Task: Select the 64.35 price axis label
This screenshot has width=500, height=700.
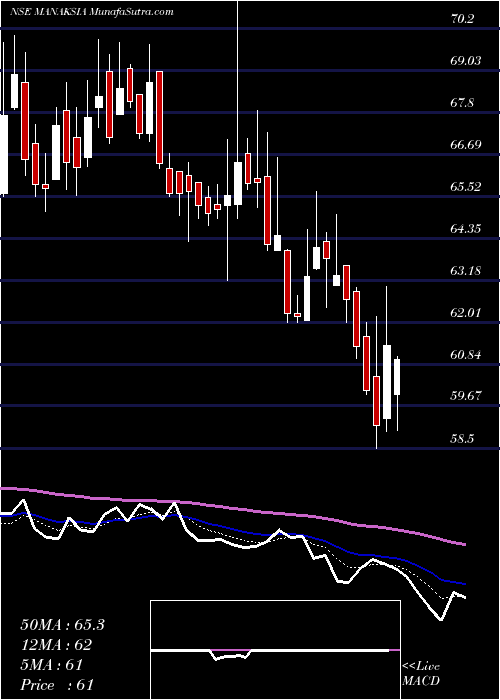Action: (x=465, y=229)
